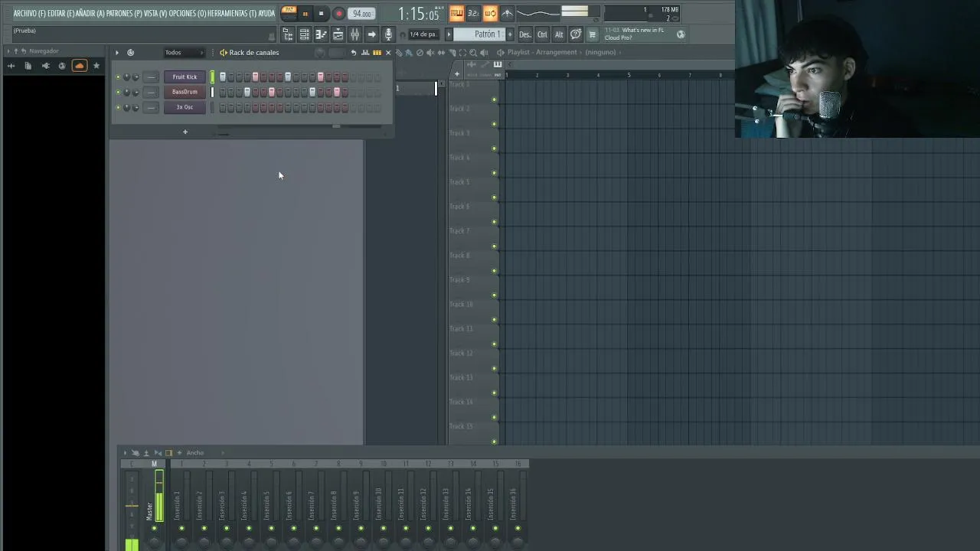Click the favorites star icon in browser
This screenshot has width=980, height=551.
(96, 66)
